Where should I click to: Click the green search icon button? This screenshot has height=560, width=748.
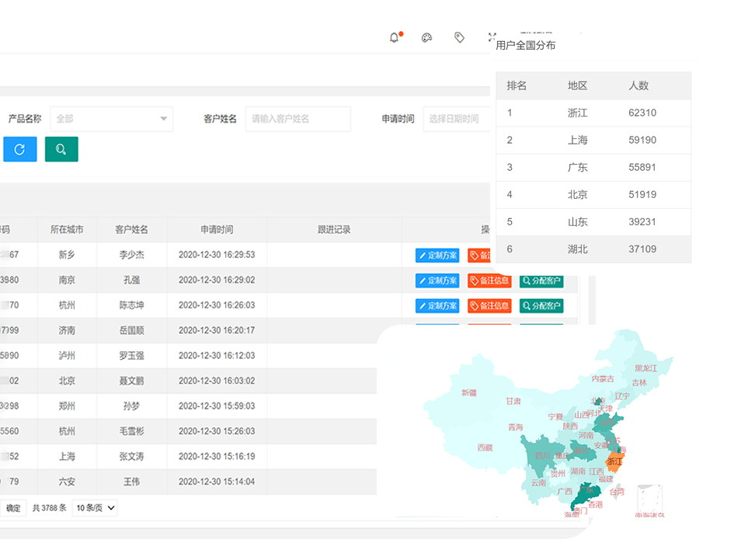pos(61,149)
